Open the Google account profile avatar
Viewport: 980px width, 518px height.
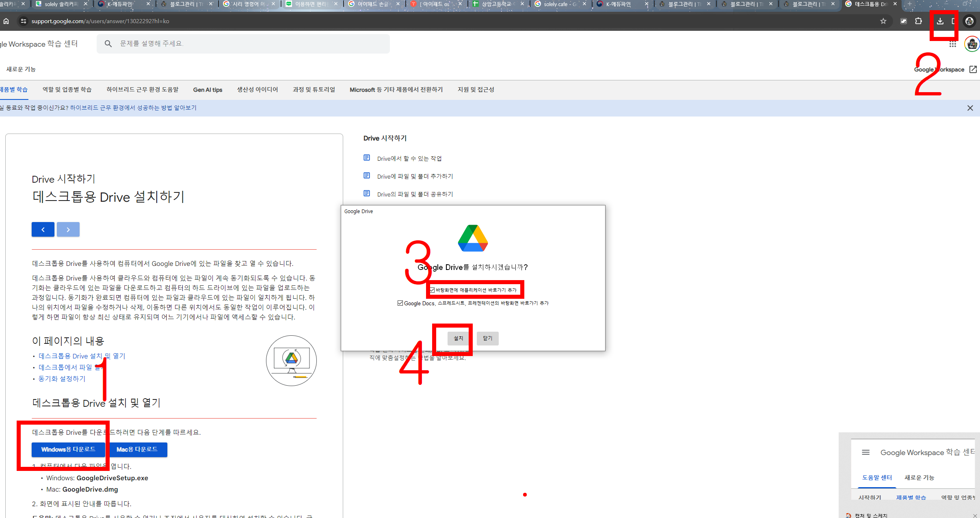click(972, 44)
